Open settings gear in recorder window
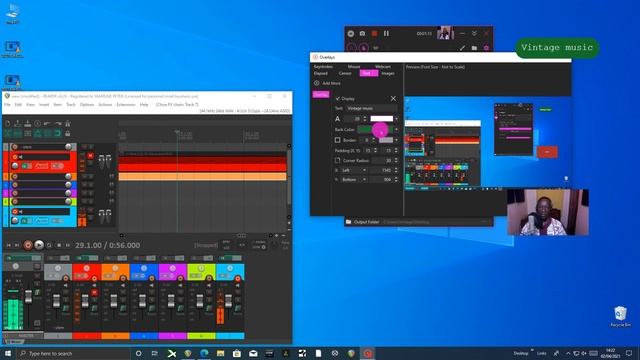The height and width of the screenshot is (360, 640). (486, 48)
